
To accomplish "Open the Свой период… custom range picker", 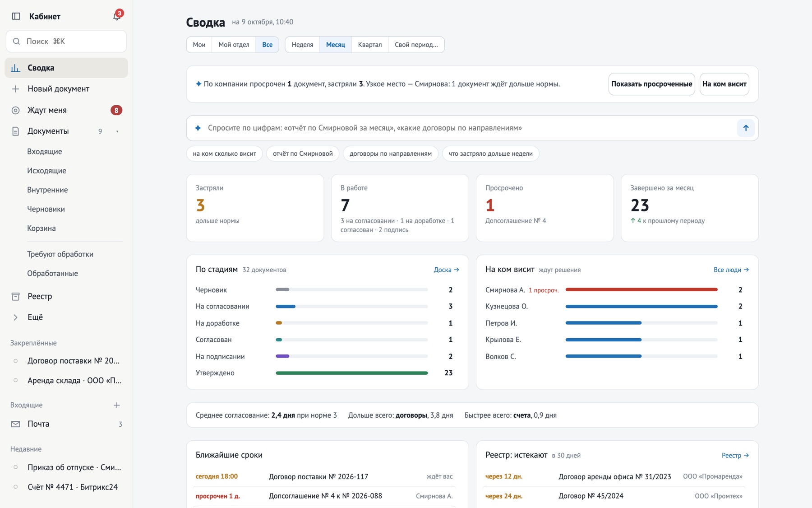I will pyautogui.click(x=416, y=45).
